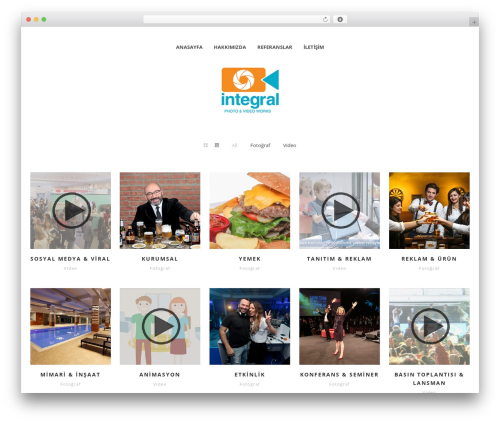Open the Kurumsal portrait thumbnail

[x=160, y=210]
